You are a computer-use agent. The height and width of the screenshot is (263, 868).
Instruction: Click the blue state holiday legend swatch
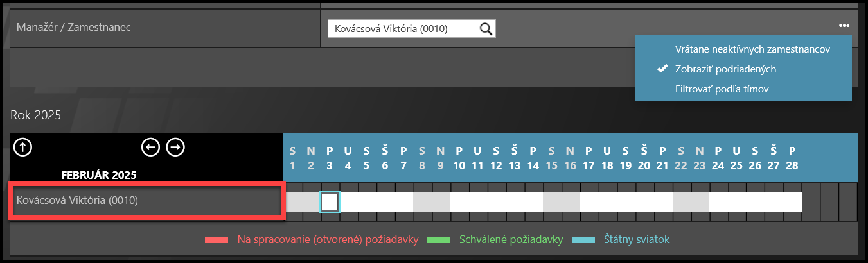[585, 240]
